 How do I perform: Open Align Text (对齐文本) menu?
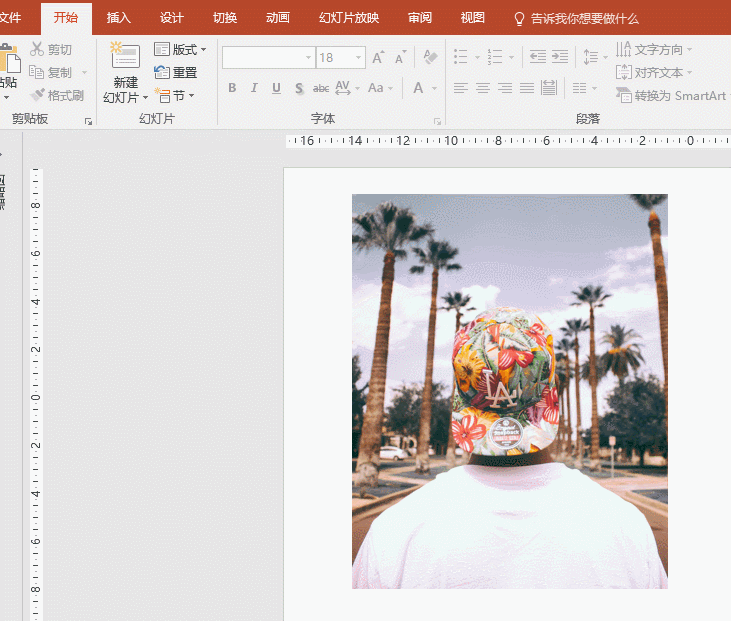(653, 72)
